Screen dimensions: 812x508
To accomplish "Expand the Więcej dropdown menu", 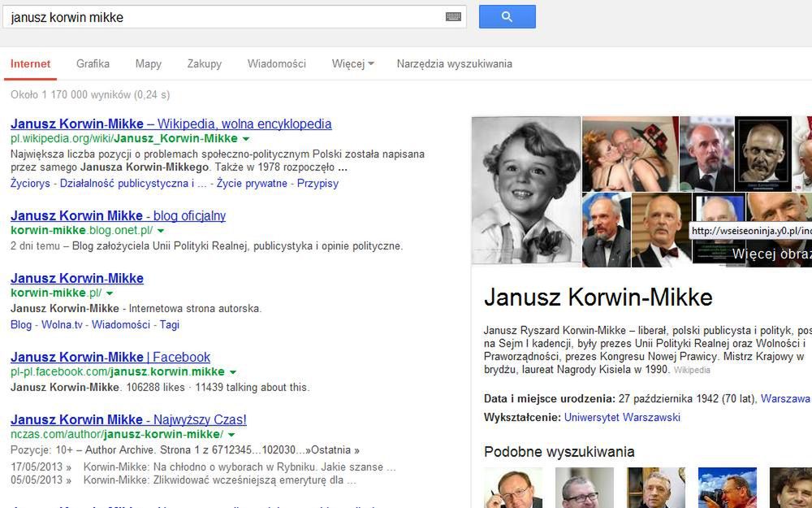I will coord(352,63).
